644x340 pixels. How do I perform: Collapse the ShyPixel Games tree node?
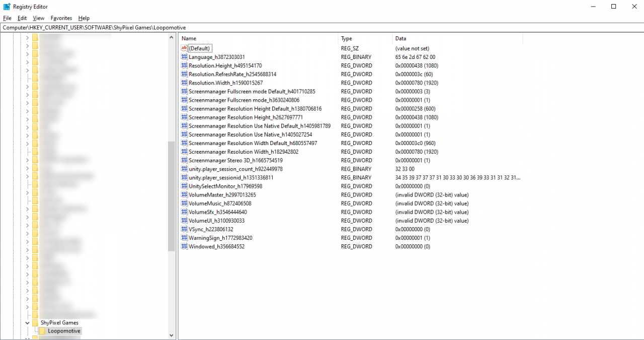pos(27,322)
